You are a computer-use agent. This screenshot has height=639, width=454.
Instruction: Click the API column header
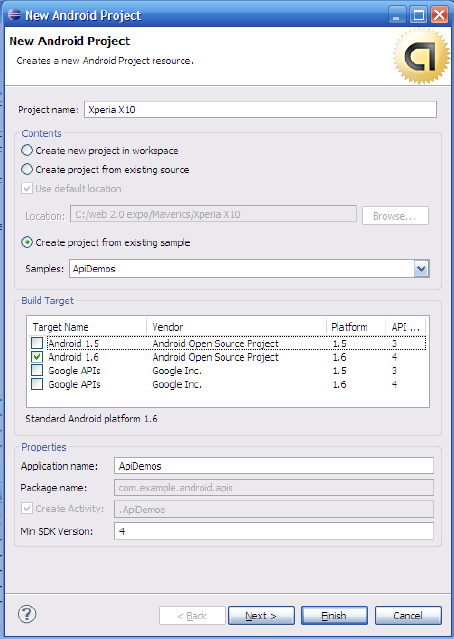[406, 327]
